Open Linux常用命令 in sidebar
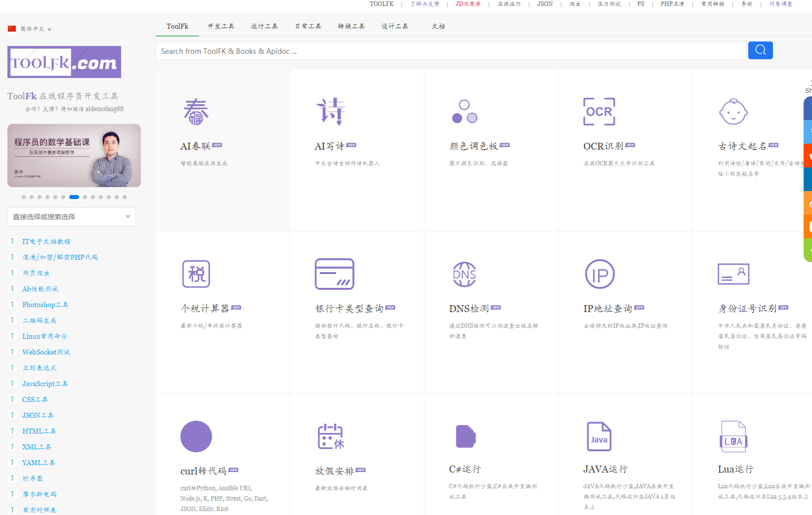The image size is (812, 515). click(45, 336)
